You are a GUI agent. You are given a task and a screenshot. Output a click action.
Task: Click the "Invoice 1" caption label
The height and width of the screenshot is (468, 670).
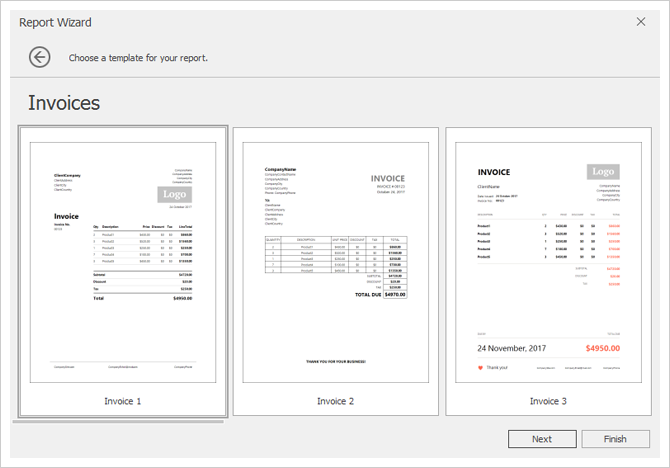pyautogui.click(x=123, y=401)
